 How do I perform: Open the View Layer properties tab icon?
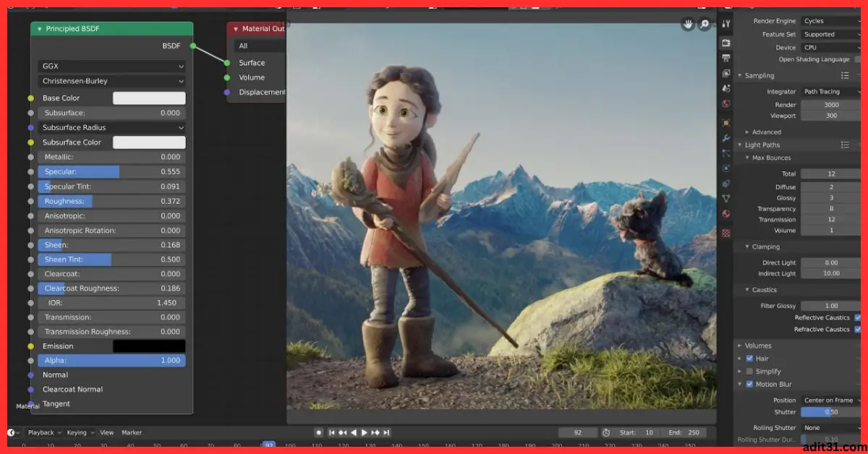[726, 73]
